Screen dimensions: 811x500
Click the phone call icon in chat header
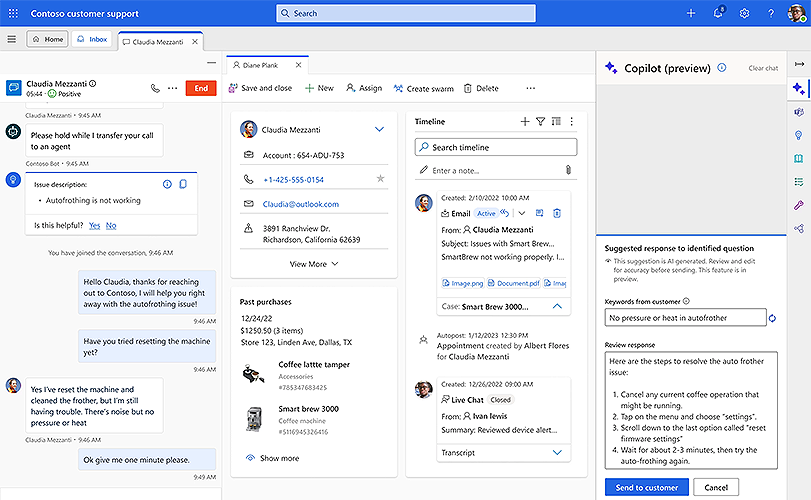[x=155, y=88]
